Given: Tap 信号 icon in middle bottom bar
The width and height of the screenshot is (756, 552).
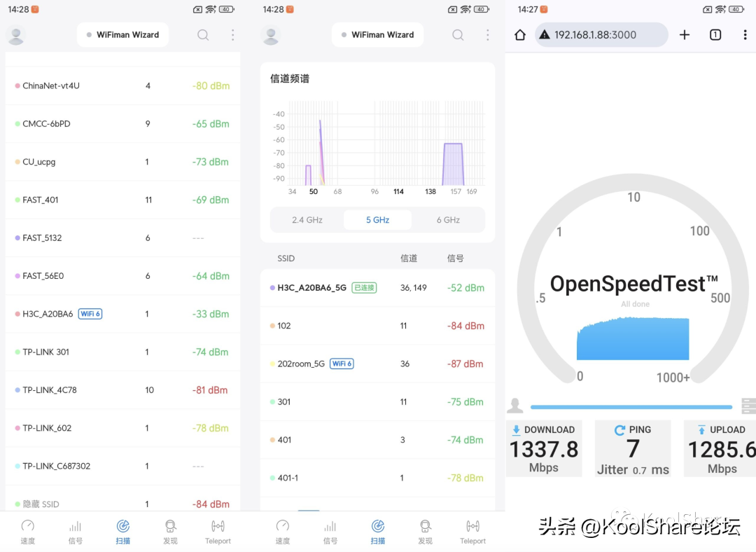Looking at the screenshot, I should 330,526.
